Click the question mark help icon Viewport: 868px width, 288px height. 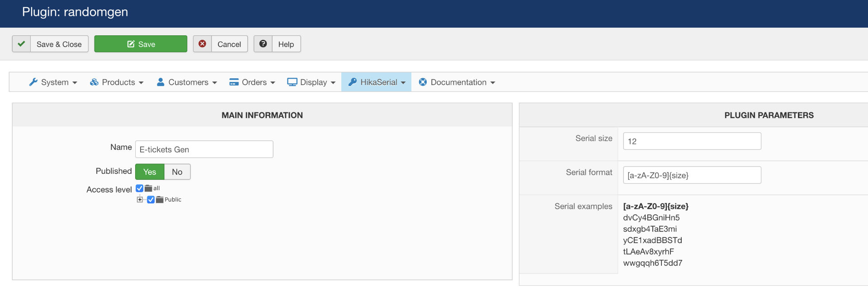(263, 44)
